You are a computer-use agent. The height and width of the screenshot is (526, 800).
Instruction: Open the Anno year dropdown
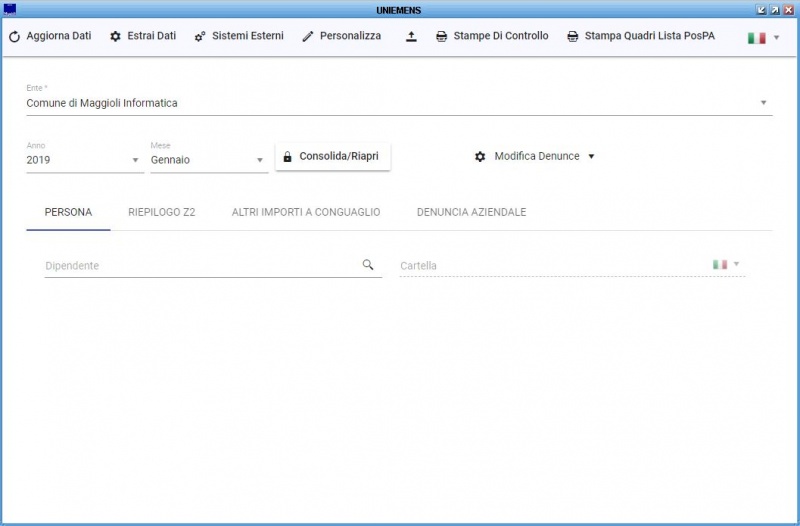tap(135, 160)
